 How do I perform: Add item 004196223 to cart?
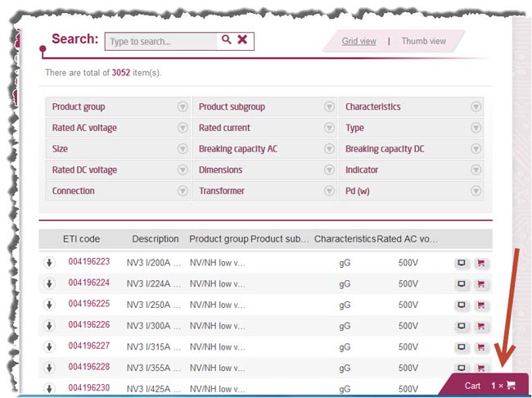click(x=480, y=263)
